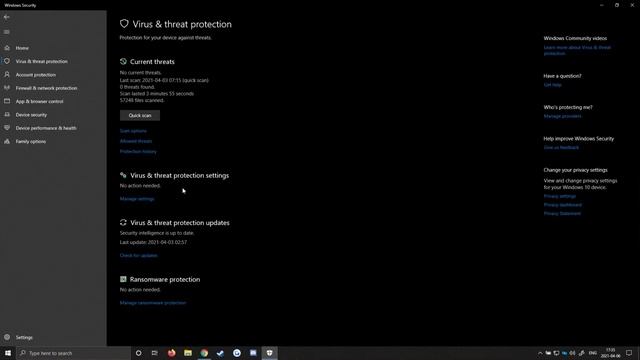Open Cortana circle on taskbar
Viewport: 640px width, 360px height.
tap(138, 353)
